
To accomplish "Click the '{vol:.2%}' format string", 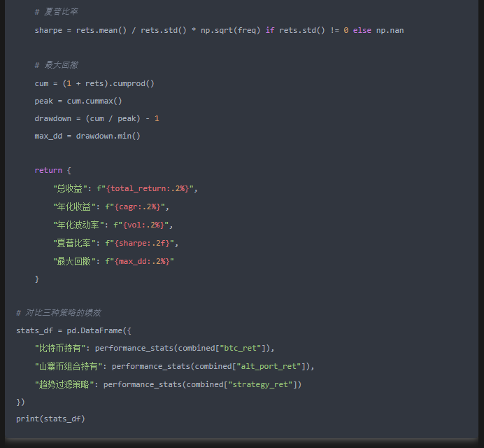I will (143, 225).
